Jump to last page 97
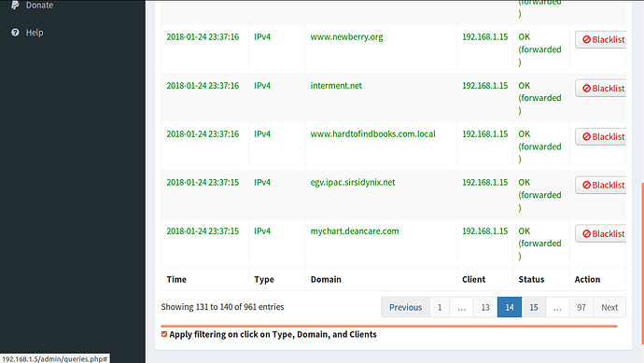 coord(581,307)
